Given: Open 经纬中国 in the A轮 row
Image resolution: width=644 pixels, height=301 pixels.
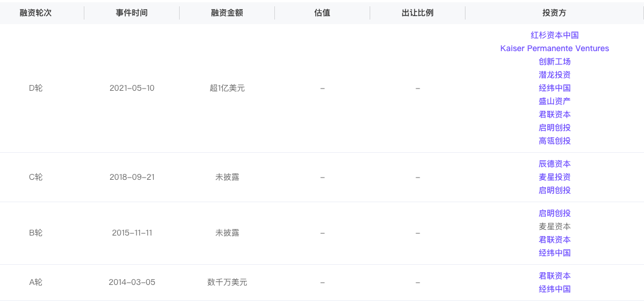Looking at the screenshot, I should (554, 289).
